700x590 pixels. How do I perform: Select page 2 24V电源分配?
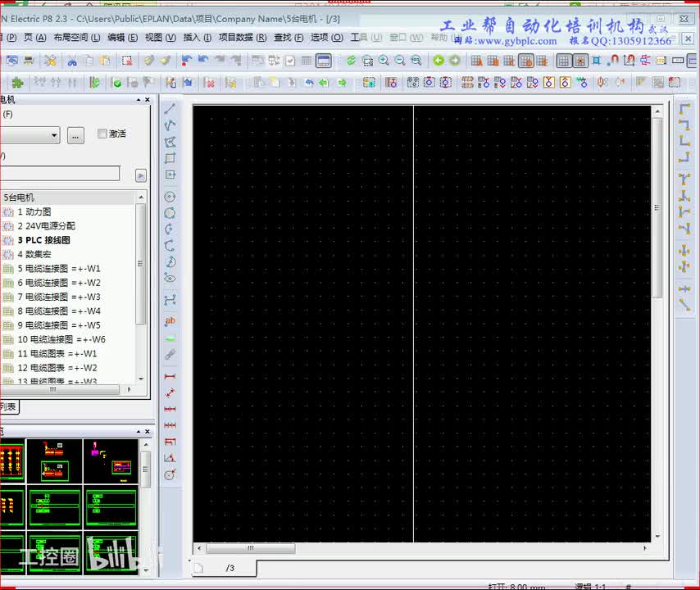[x=46, y=226]
